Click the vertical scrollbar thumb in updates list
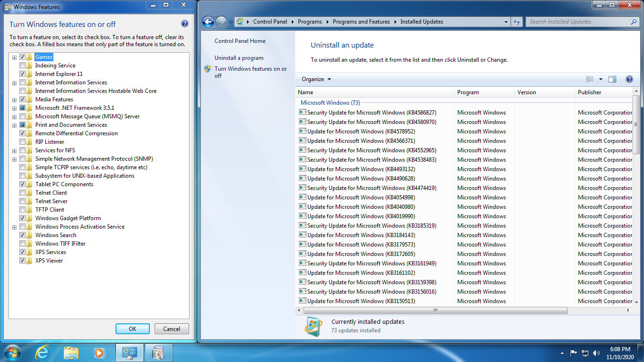Viewport: 644px width, 362px height. click(x=636, y=124)
